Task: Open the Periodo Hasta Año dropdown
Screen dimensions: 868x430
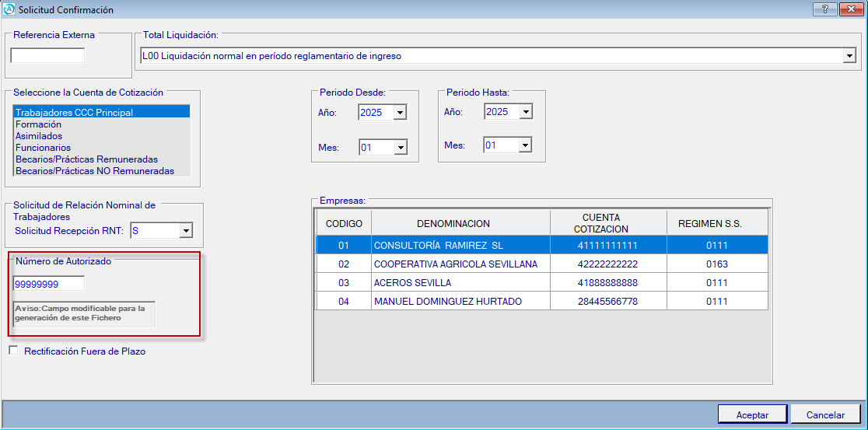Action: click(525, 112)
